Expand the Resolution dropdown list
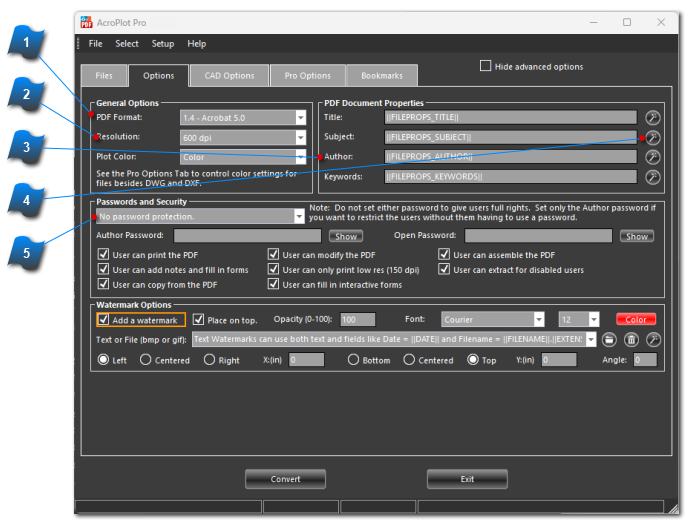 point(300,137)
